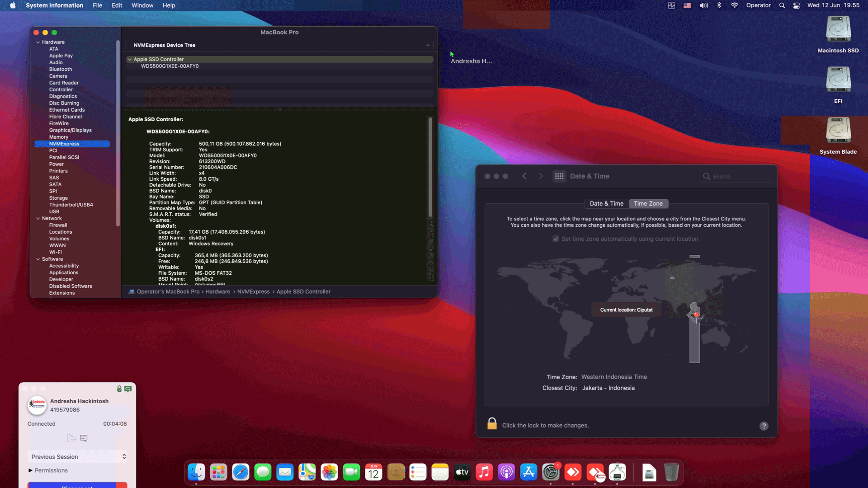The height and width of the screenshot is (488, 868).
Task: Show all preferences grid button
Action: click(559, 176)
